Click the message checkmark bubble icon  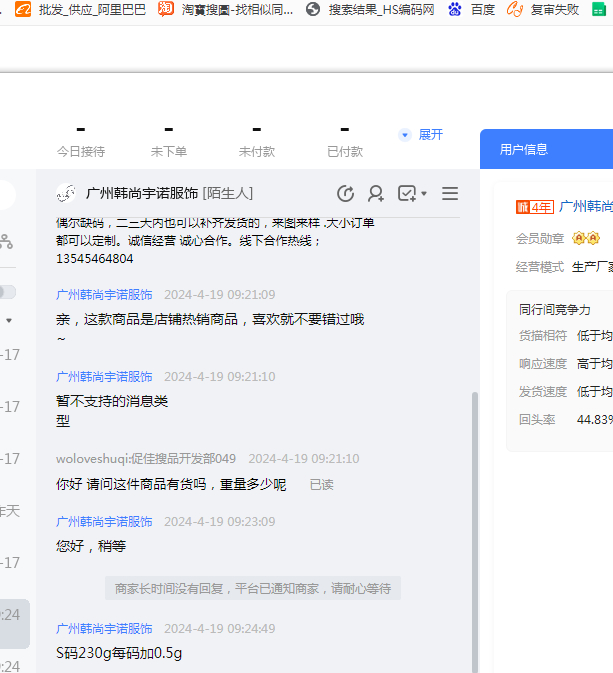[x=406, y=193]
